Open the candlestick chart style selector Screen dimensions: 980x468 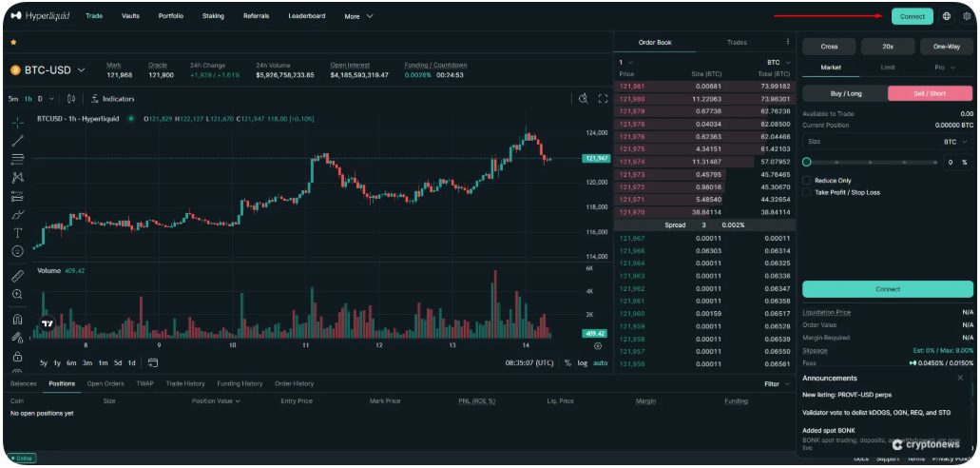coord(71,99)
